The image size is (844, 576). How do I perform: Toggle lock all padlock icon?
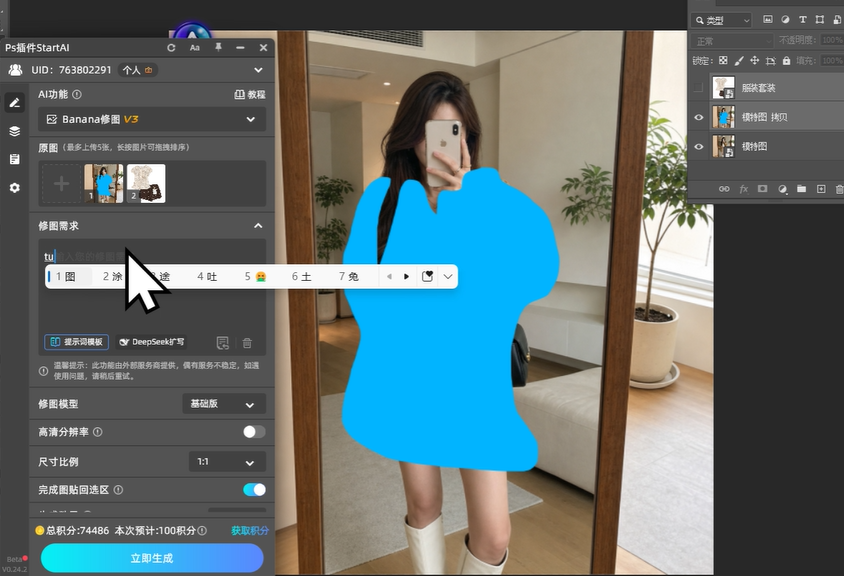[x=786, y=61]
